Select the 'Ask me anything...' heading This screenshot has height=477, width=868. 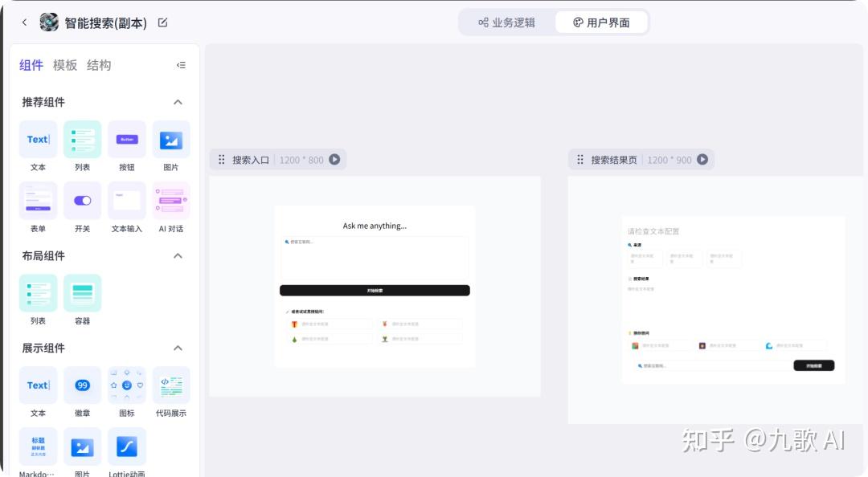point(375,226)
